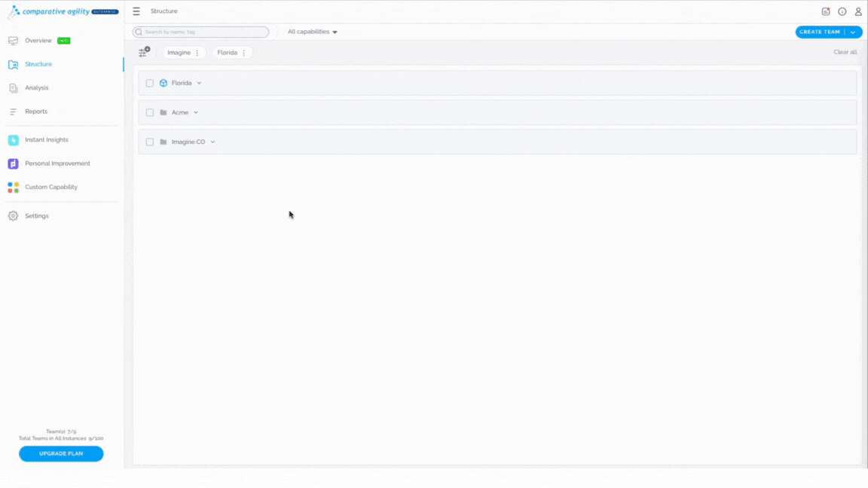Select the Florida row checkbox

[x=149, y=83]
